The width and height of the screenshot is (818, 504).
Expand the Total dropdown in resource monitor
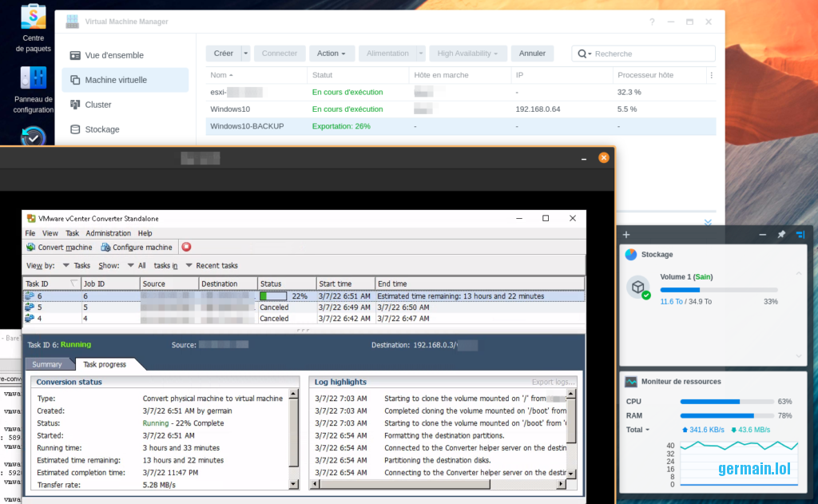[x=637, y=430]
